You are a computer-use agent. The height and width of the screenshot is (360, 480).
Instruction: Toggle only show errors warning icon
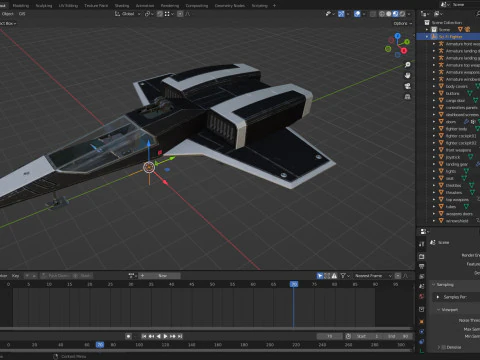334,276
